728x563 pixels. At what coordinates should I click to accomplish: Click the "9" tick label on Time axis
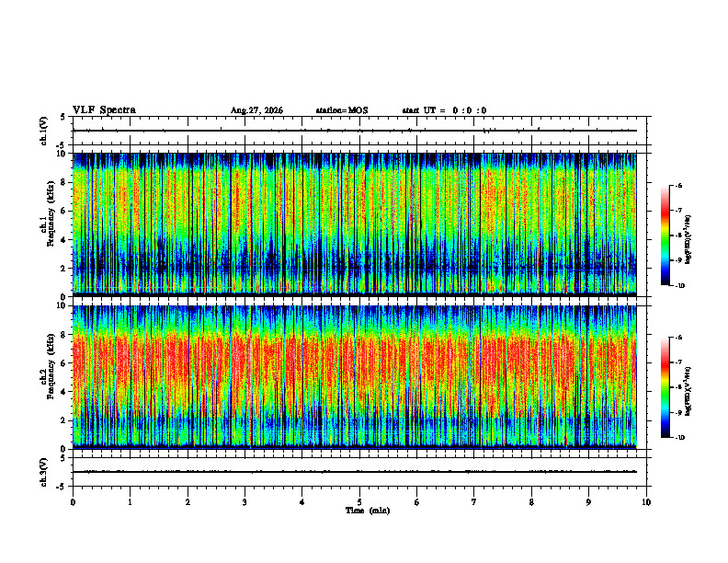tap(588, 502)
